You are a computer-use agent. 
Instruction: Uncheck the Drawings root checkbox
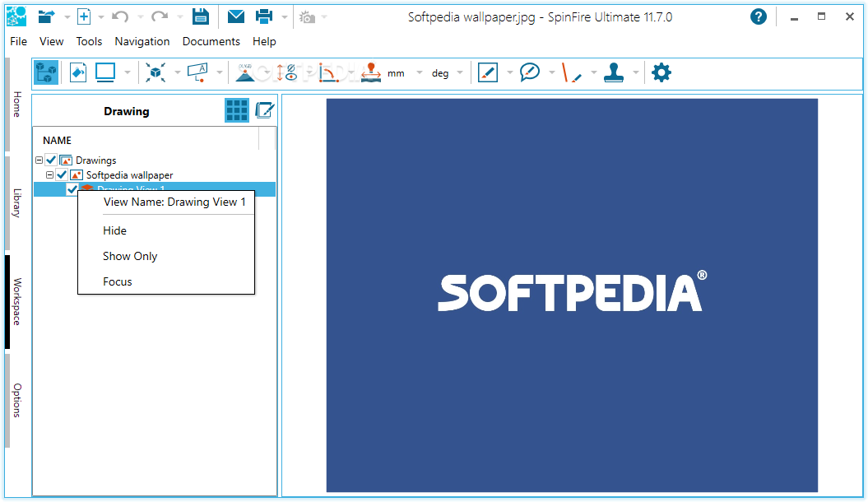coord(51,160)
